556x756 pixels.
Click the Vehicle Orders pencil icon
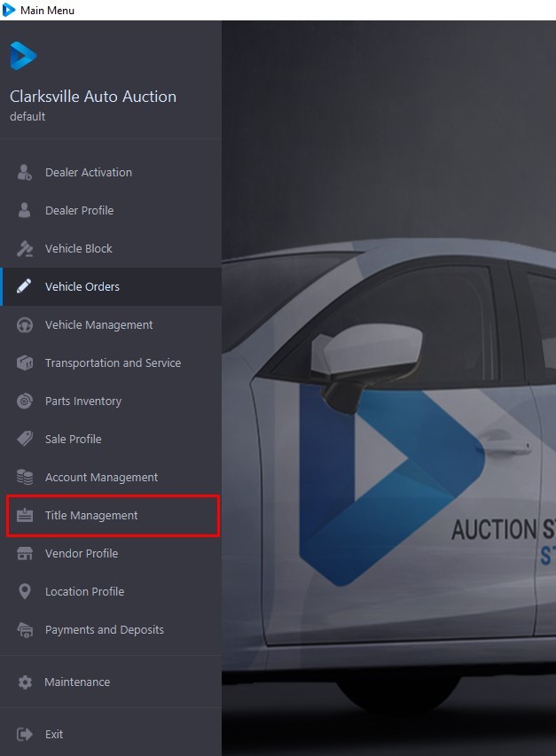pyautogui.click(x=25, y=286)
